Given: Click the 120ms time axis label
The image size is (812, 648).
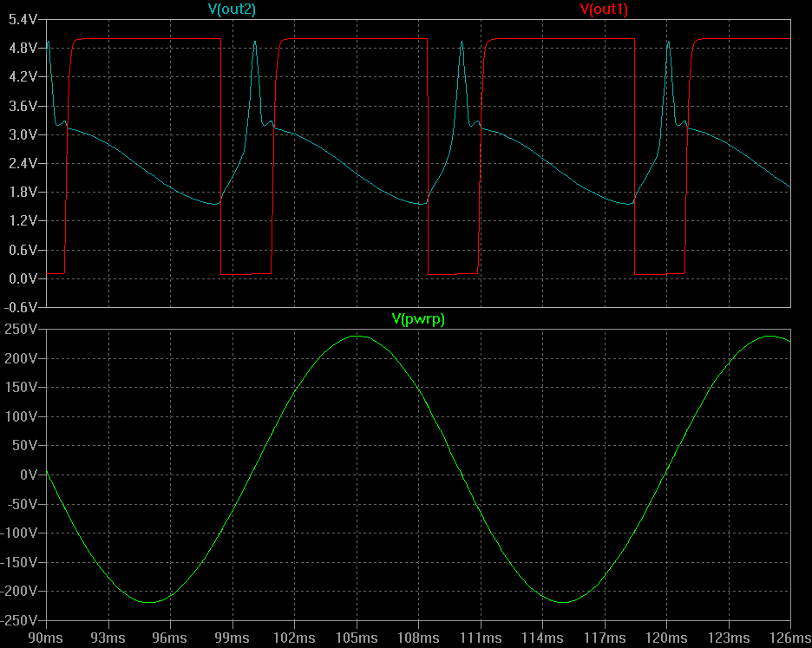Looking at the screenshot, I should (x=666, y=638).
